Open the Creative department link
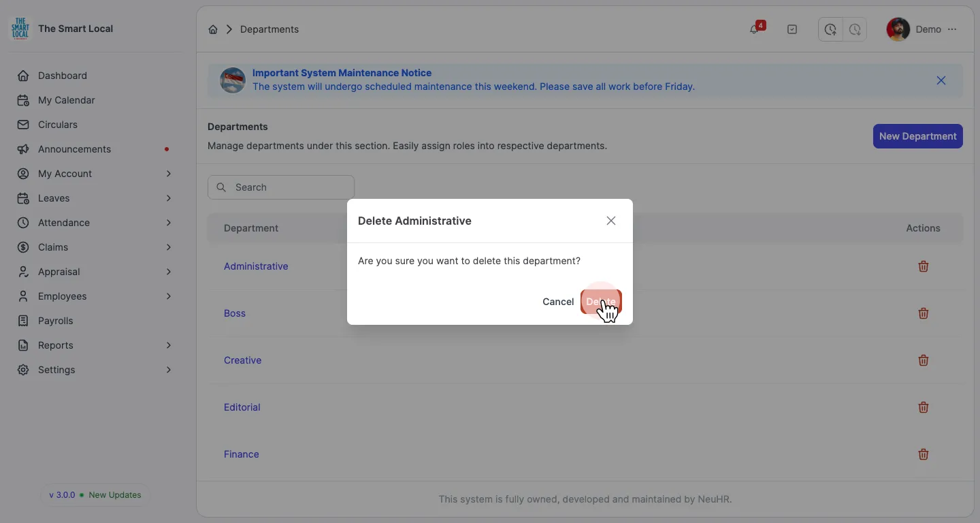 [x=243, y=360]
